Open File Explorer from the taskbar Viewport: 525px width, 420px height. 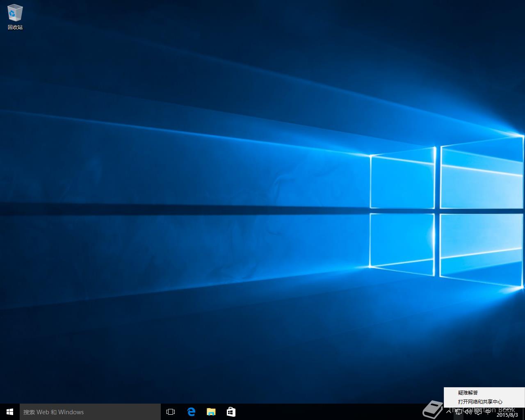click(211, 412)
